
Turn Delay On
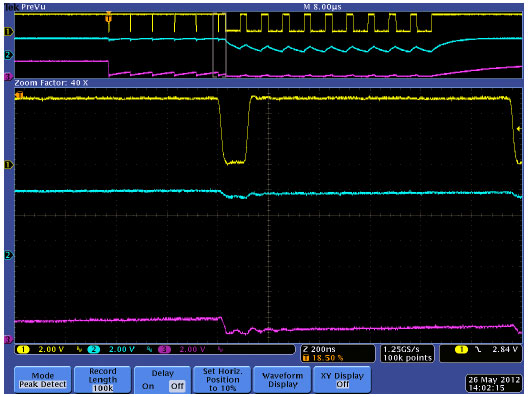tap(148, 386)
